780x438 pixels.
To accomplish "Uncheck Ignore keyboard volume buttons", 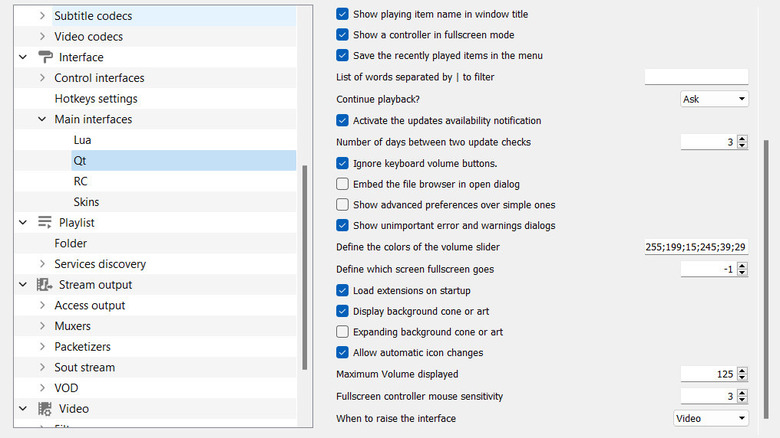I will pyautogui.click(x=343, y=163).
